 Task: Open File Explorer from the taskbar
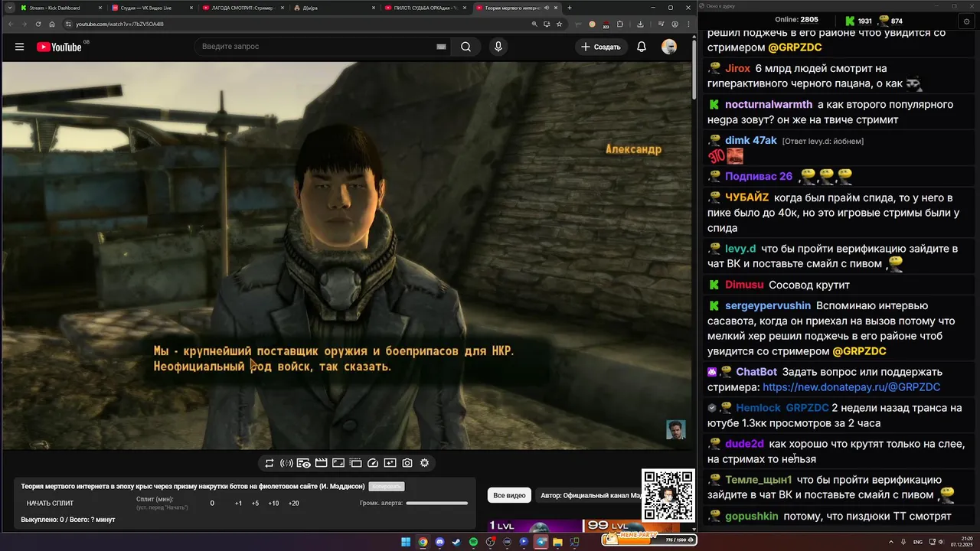(x=557, y=542)
